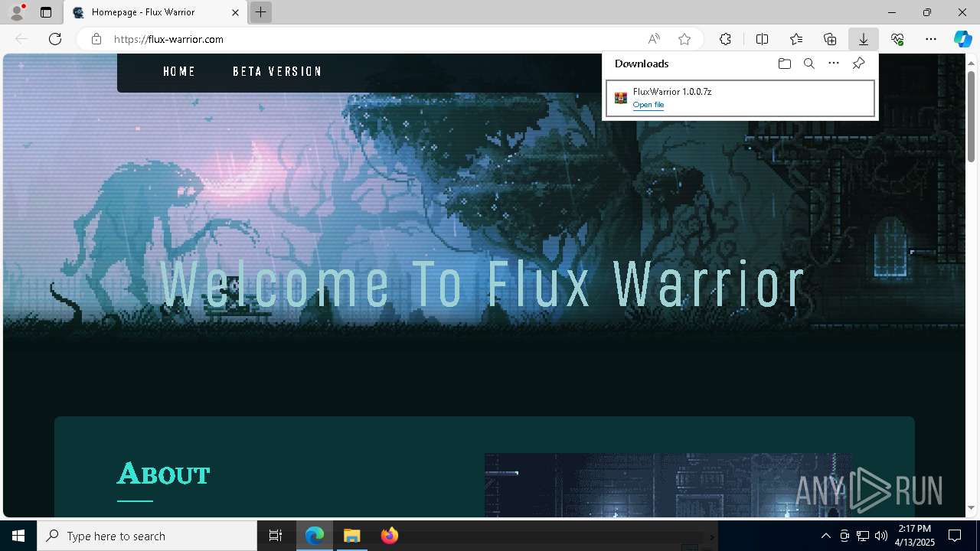
Task: Open the browser profile icon
Action: (x=17, y=12)
